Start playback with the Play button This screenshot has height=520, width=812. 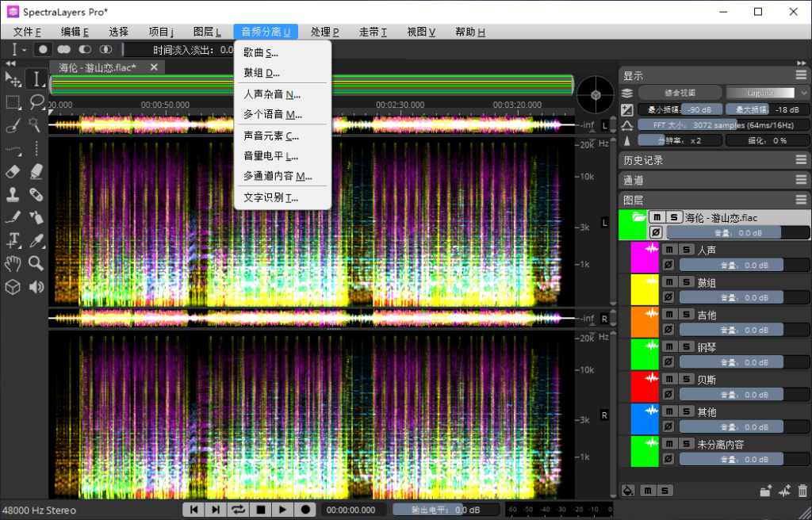[x=283, y=510]
